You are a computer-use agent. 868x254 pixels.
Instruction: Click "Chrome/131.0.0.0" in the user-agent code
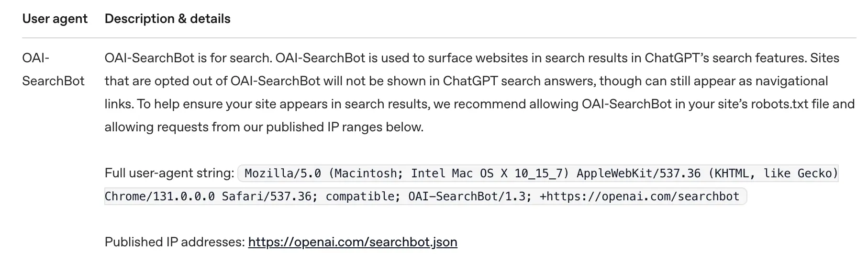point(160,196)
